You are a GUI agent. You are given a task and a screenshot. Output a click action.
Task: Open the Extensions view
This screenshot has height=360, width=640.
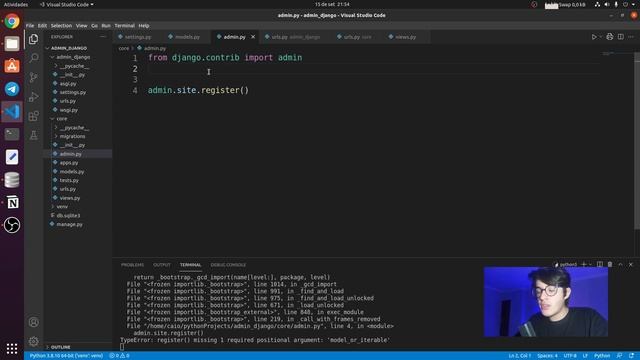[x=34, y=116]
